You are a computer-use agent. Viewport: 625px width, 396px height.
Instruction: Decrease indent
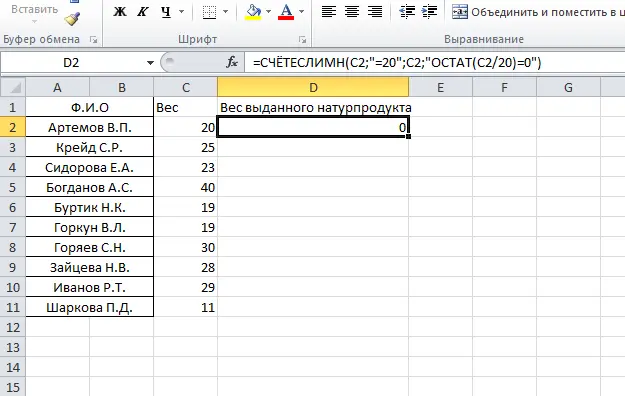click(407, 12)
